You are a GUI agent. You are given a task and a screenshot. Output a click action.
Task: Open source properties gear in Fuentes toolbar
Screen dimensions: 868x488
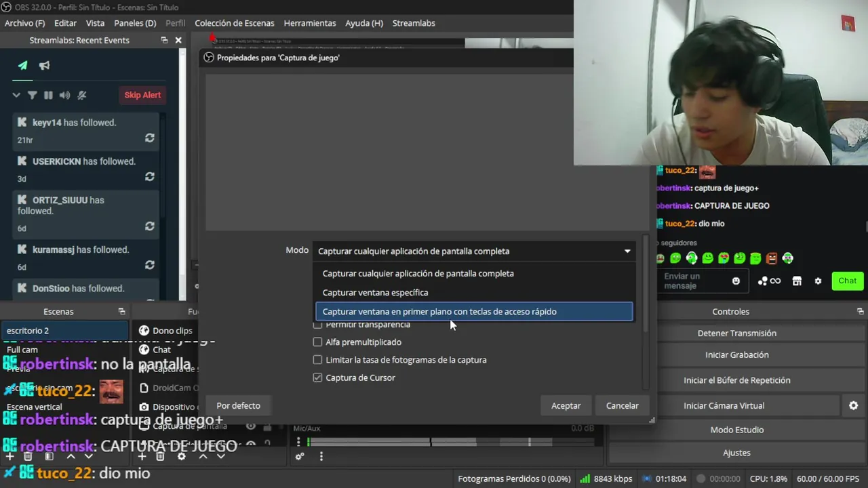[181, 456]
